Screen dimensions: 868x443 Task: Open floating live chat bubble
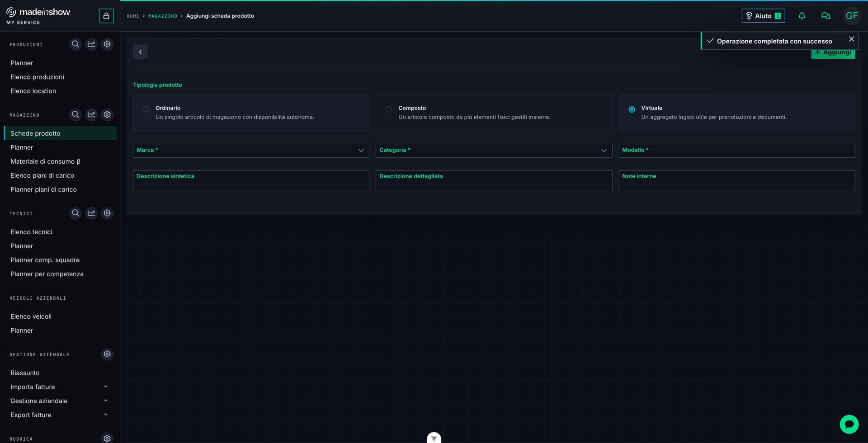[x=849, y=424]
